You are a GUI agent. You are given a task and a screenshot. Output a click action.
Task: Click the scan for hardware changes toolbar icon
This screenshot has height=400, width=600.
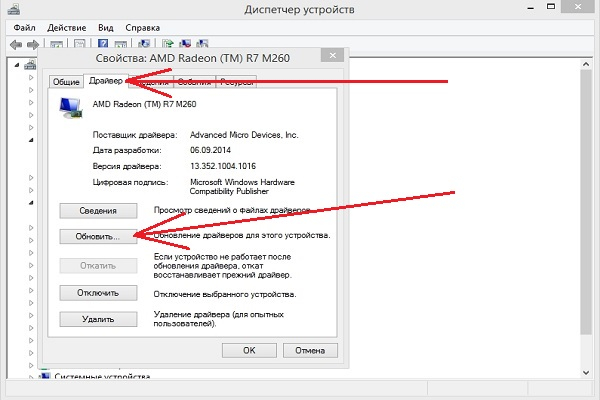point(144,44)
